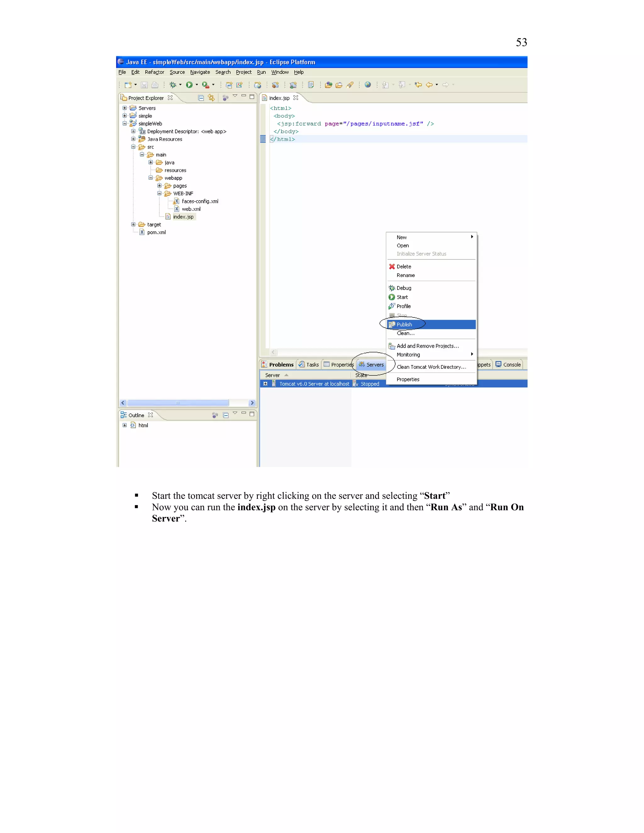Click the green Run toolbar icon
The width and height of the screenshot is (644, 833).
(x=189, y=85)
